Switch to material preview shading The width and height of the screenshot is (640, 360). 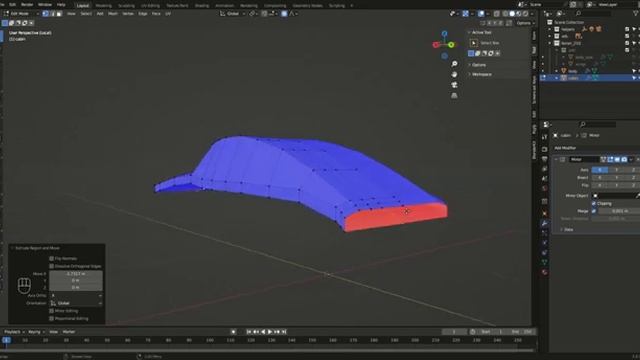(519, 13)
